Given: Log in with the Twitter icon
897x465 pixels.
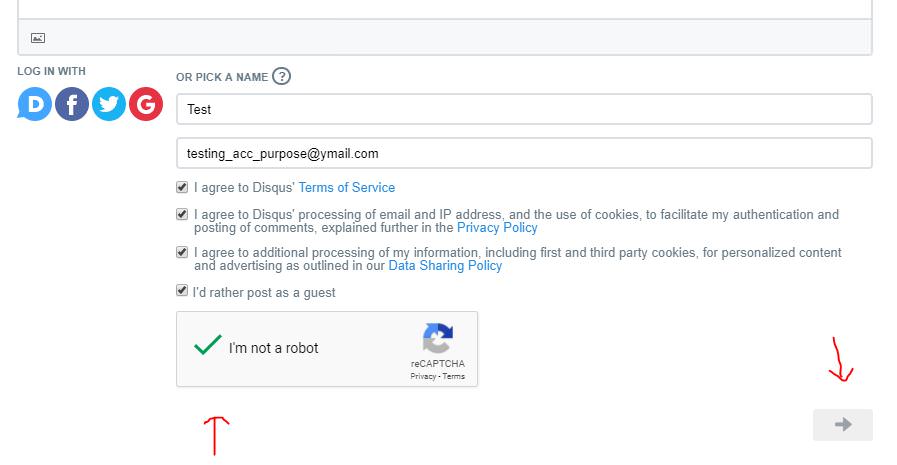Looking at the screenshot, I should tap(109, 104).
